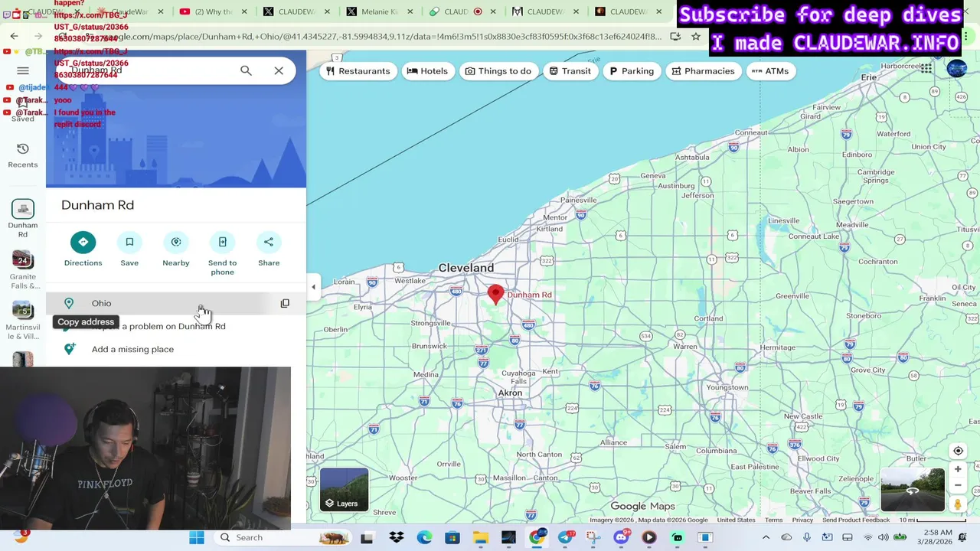Save Dunham Rd with the bookmark icon

[x=129, y=242]
